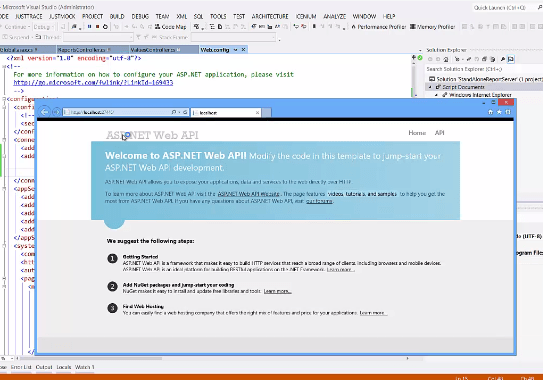Follow the go.microsoft.com fwlink URL in Web.config

pyautogui.click(x=93, y=83)
